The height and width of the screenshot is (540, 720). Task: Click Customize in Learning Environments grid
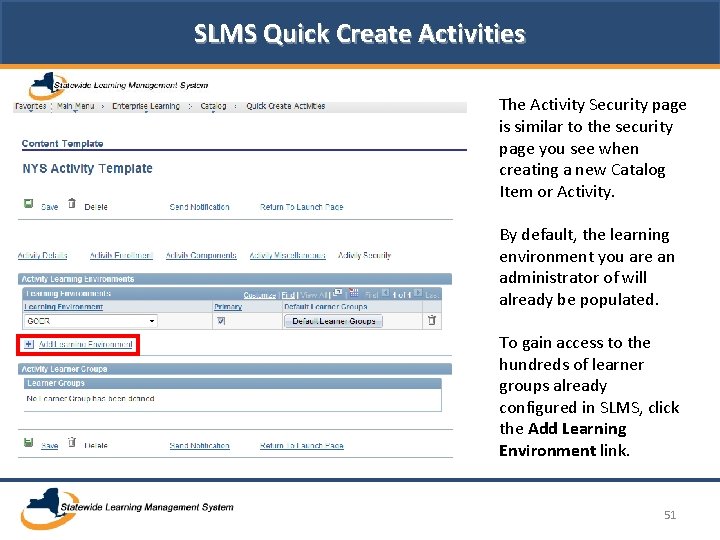260,295
